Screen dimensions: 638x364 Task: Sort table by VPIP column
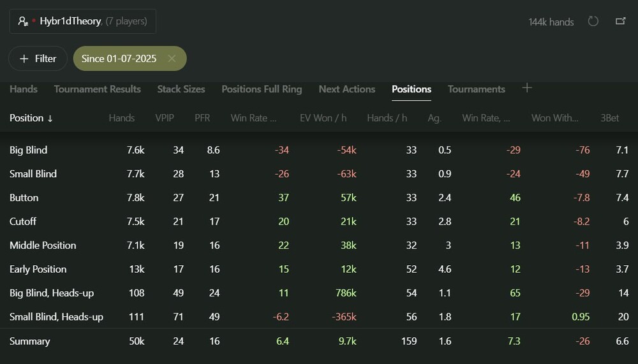pos(165,118)
